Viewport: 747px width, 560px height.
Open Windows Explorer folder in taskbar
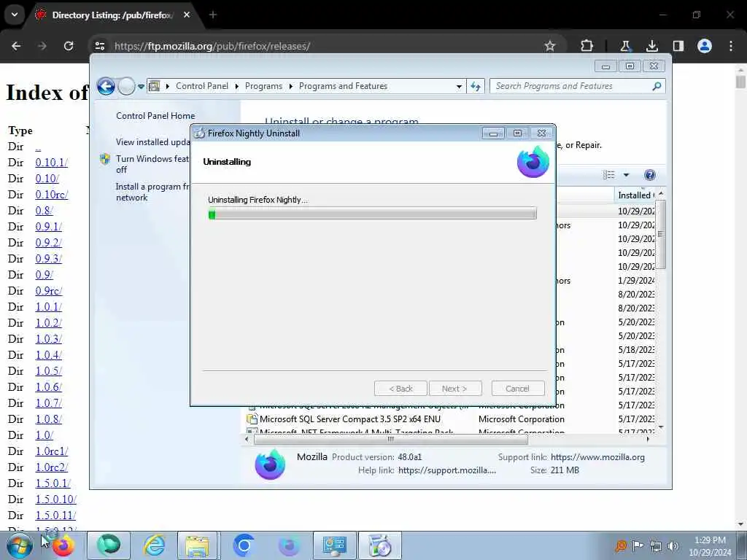[x=197, y=545]
